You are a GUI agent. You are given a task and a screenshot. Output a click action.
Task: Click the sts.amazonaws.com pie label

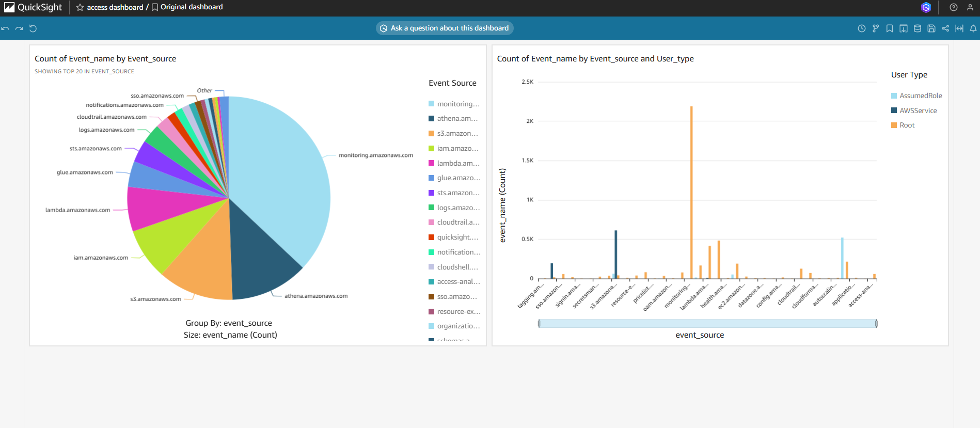96,149
